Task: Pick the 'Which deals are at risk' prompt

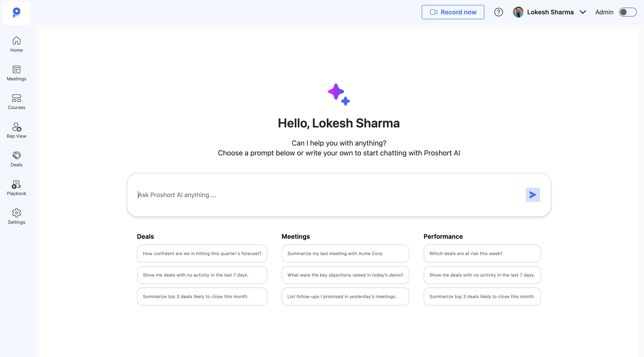Action: (482, 253)
